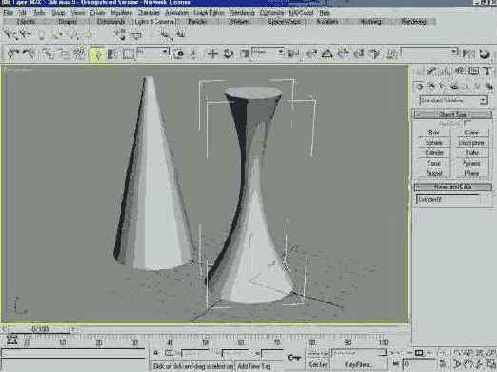Select the Geometry category in Create panel
This screenshot has width=497, height=372.
point(420,86)
